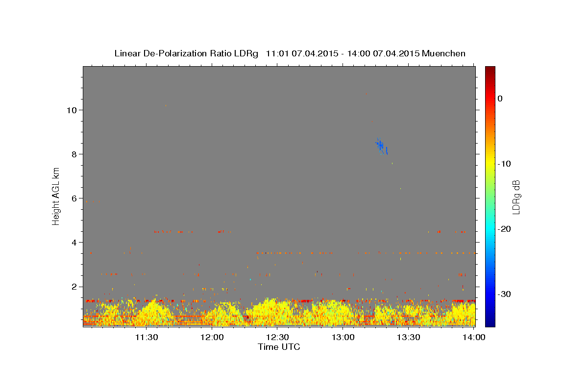The width and height of the screenshot is (588, 392).
Task: Click the height tick label 10
Action: tap(72, 110)
